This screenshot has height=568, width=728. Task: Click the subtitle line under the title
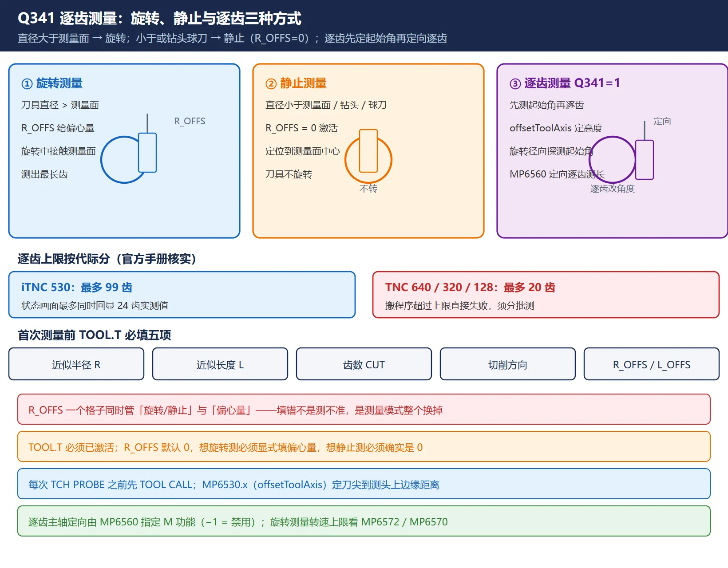(x=232, y=38)
